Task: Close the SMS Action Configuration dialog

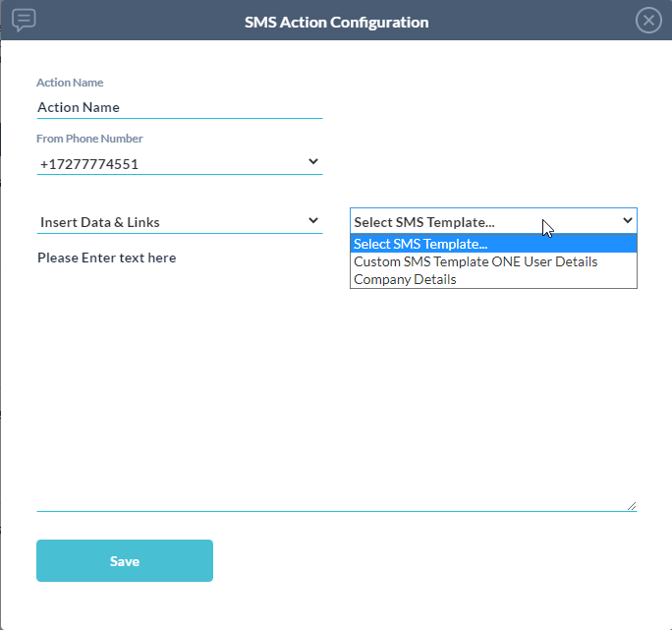Action: point(648,21)
